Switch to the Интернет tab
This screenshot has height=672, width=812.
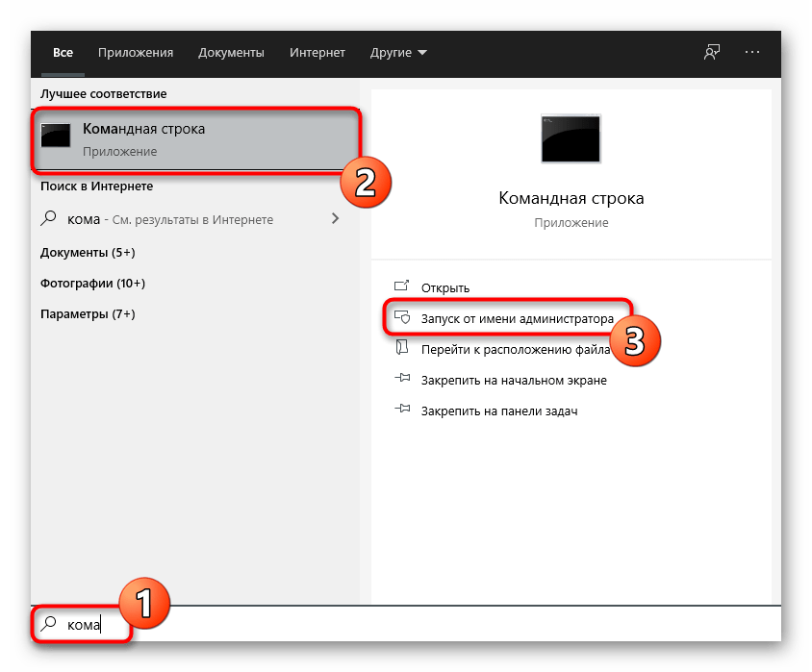pos(318,52)
